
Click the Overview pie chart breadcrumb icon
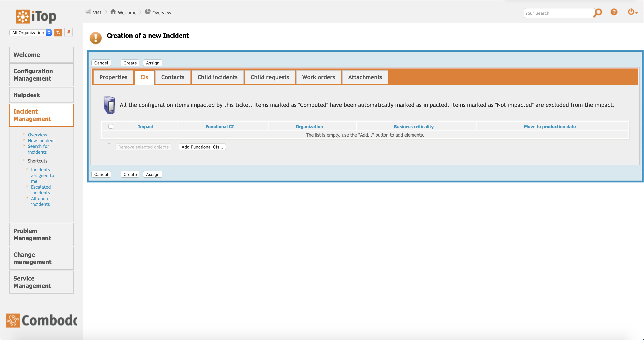[x=148, y=12]
